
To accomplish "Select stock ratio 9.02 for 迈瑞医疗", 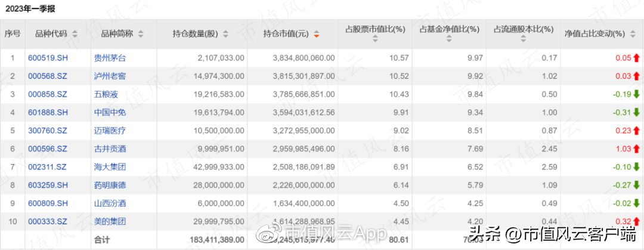I will (402, 131).
